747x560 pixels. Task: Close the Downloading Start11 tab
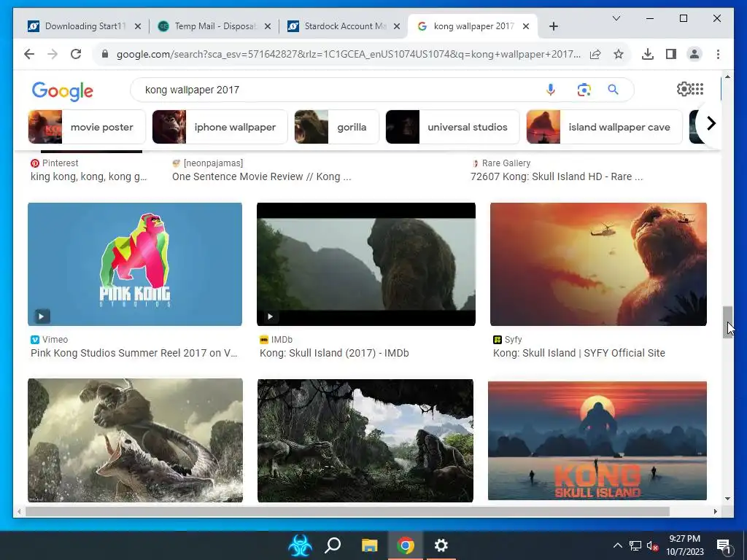click(x=138, y=26)
